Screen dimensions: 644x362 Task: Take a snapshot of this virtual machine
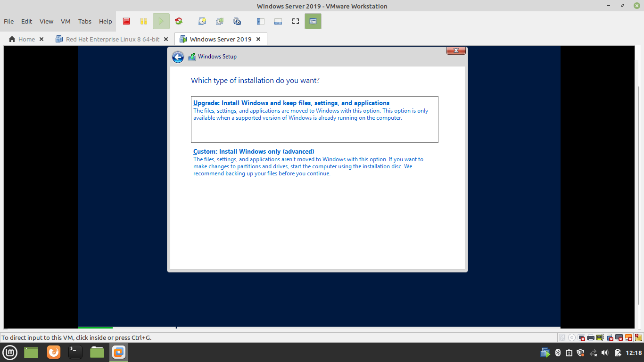point(202,21)
